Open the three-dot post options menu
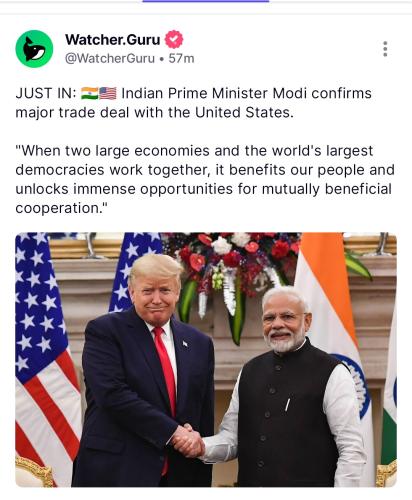 [x=385, y=49]
